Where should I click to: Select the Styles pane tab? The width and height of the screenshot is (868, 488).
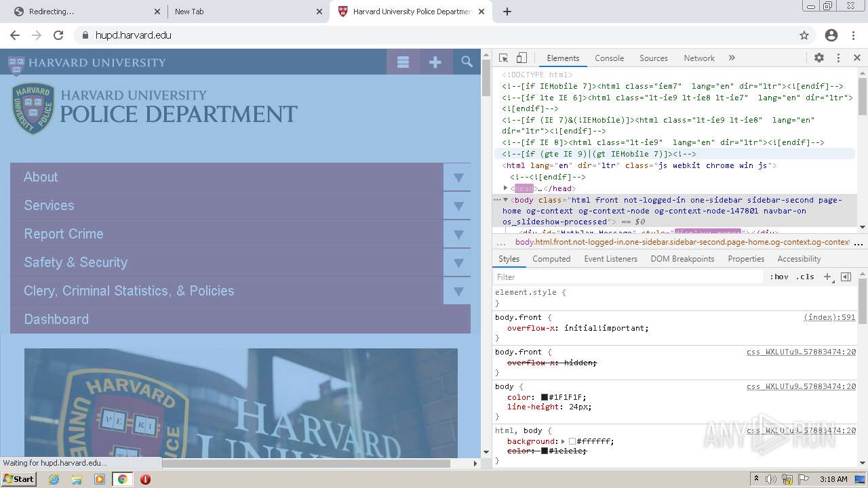[509, 259]
